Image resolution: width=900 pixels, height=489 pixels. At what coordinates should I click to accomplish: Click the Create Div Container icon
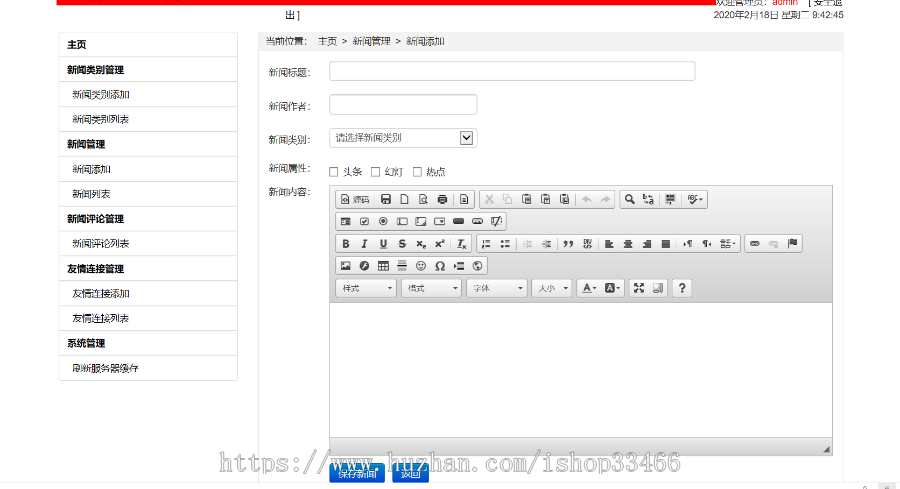[x=587, y=244]
